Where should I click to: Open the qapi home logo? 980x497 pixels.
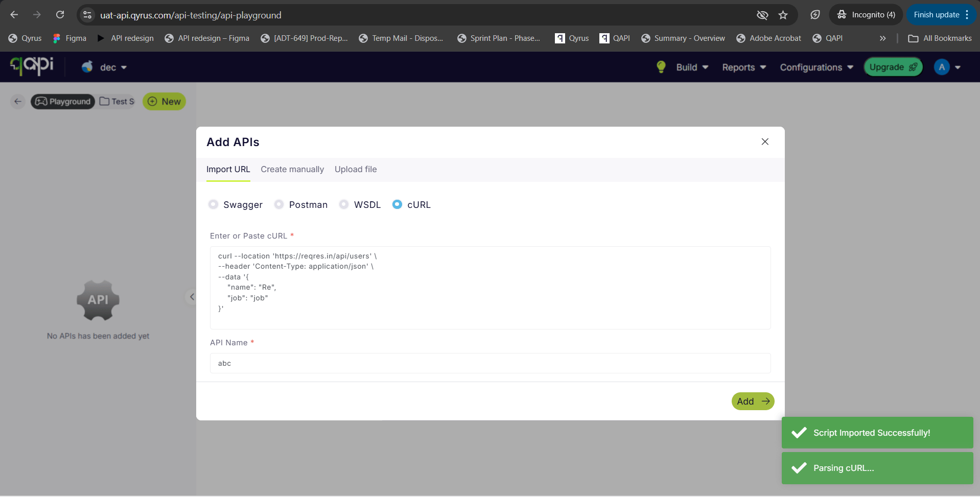pos(31,66)
